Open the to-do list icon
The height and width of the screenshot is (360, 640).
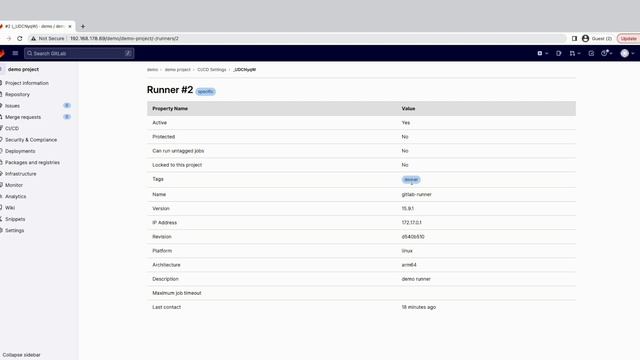click(591, 53)
